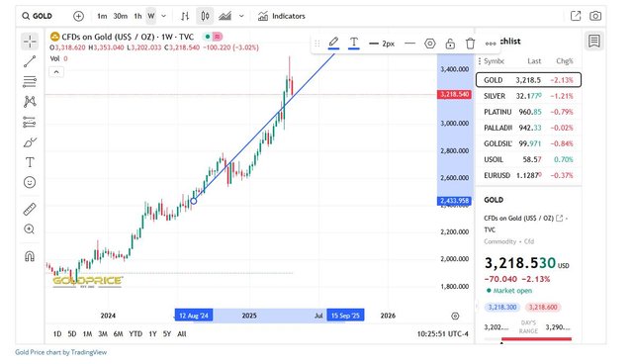Viewport: 633px width, 364px height.
Task: Grab the drawing toolbar drag handle
Action: (x=316, y=44)
